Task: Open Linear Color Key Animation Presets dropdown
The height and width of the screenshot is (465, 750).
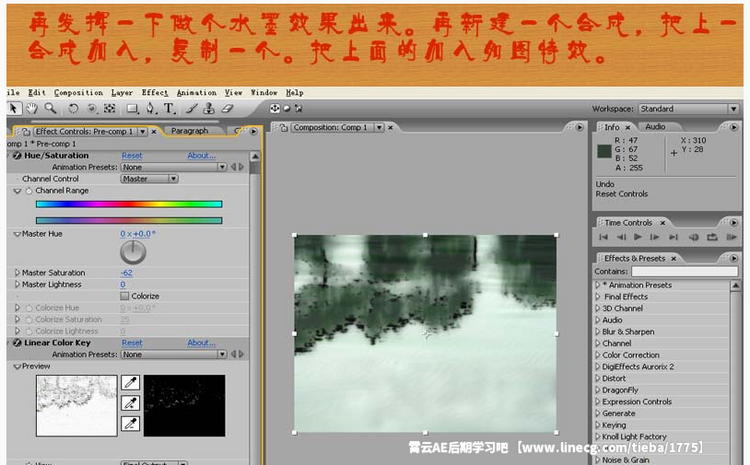Action: [174, 354]
